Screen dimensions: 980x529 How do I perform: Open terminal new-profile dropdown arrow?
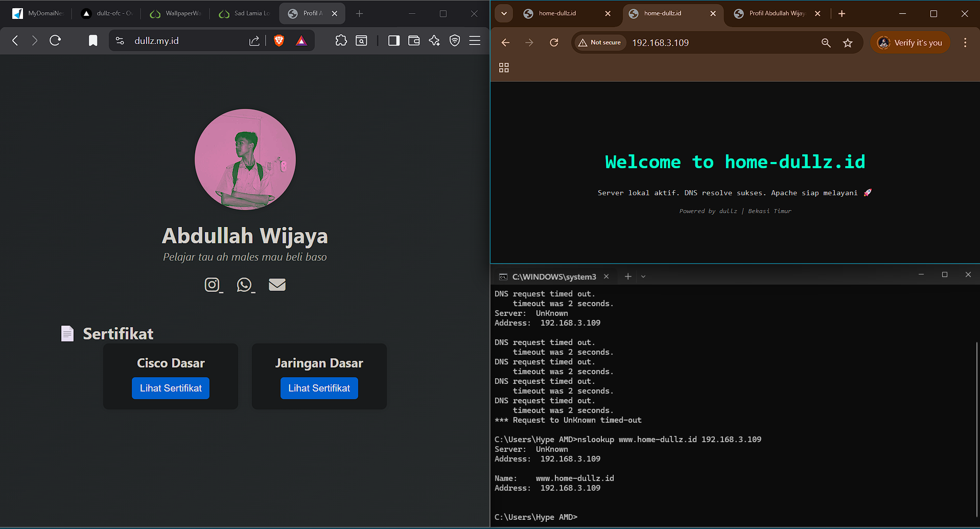point(643,277)
